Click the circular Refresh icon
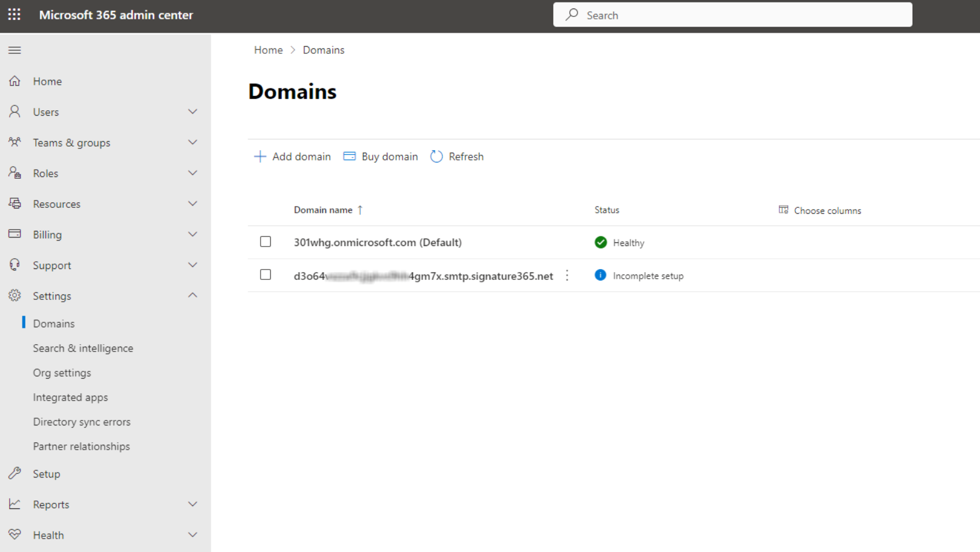 pyautogui.click(x=436, y=156)
